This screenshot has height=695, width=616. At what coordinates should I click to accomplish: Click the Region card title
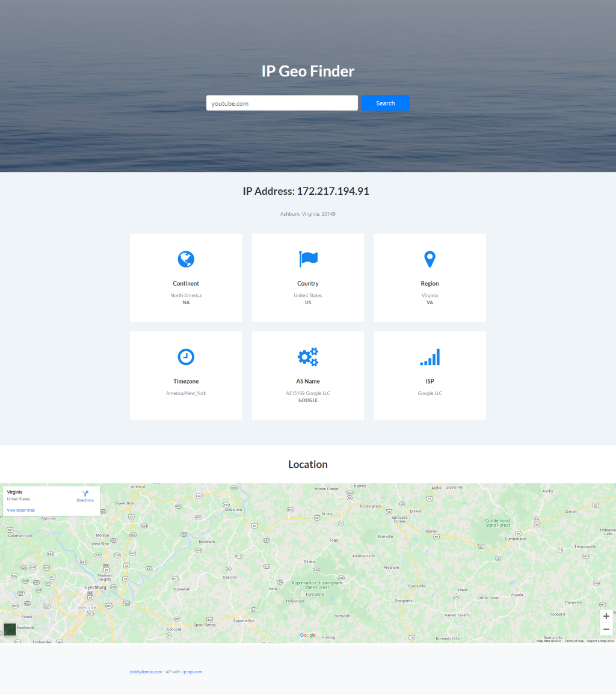430,284
